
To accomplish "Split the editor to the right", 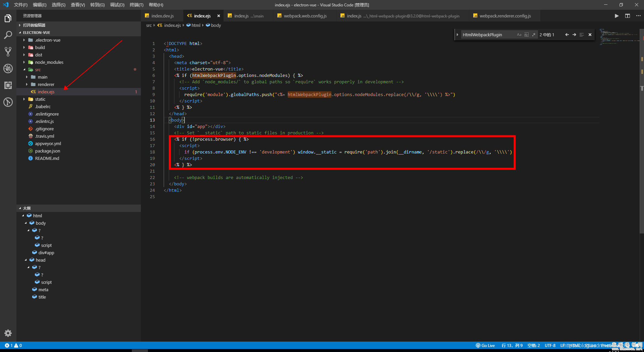I will coord(627,16).
